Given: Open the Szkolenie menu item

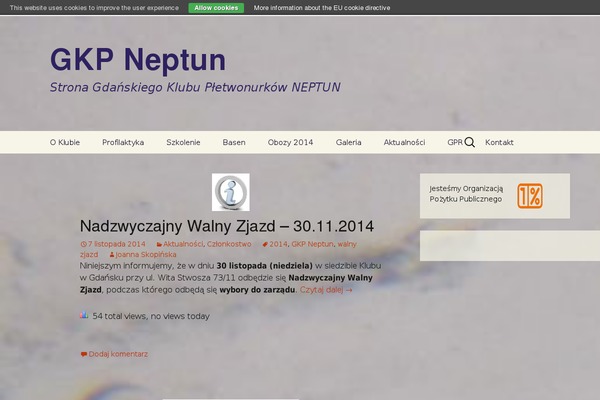Looking at the screenshot, I should tap(183, 142).
